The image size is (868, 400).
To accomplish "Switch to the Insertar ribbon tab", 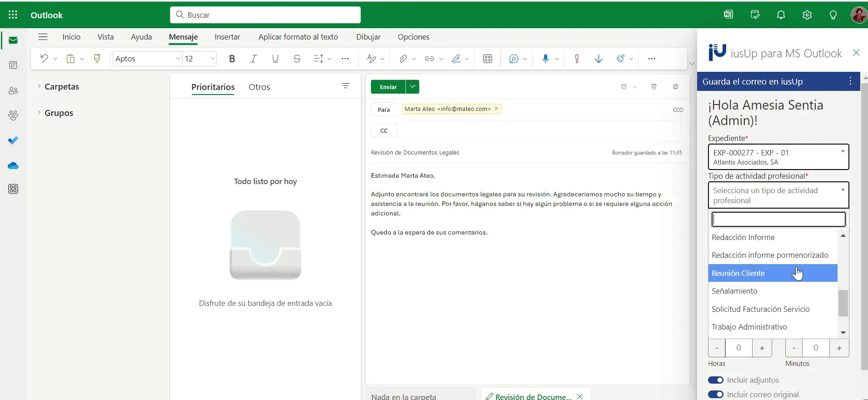I will [227, 37].
